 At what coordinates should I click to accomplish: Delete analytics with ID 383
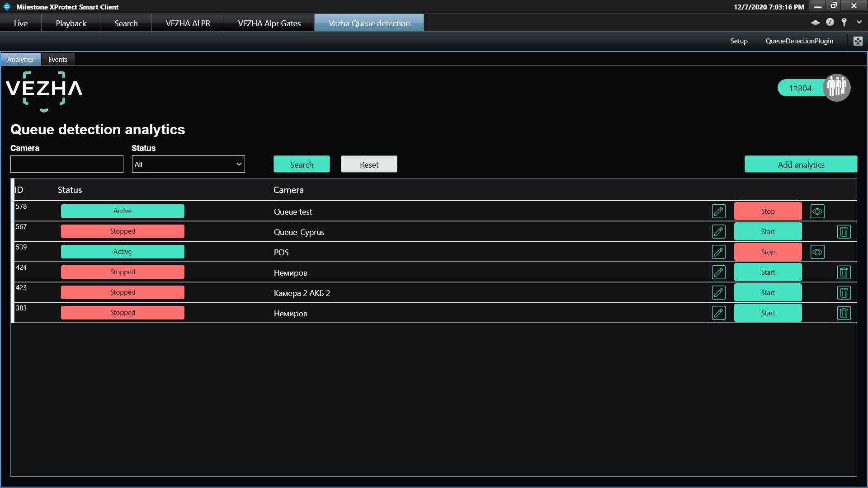pos(844,313)
